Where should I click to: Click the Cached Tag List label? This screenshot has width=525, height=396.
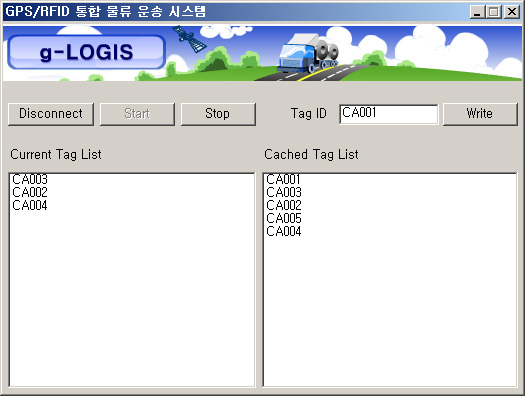pos(311,155)
